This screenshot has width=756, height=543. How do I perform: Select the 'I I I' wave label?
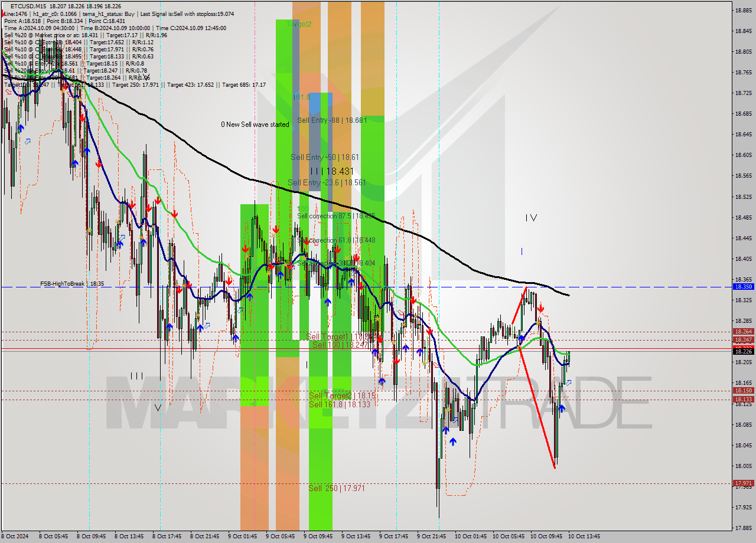[136, 375]
